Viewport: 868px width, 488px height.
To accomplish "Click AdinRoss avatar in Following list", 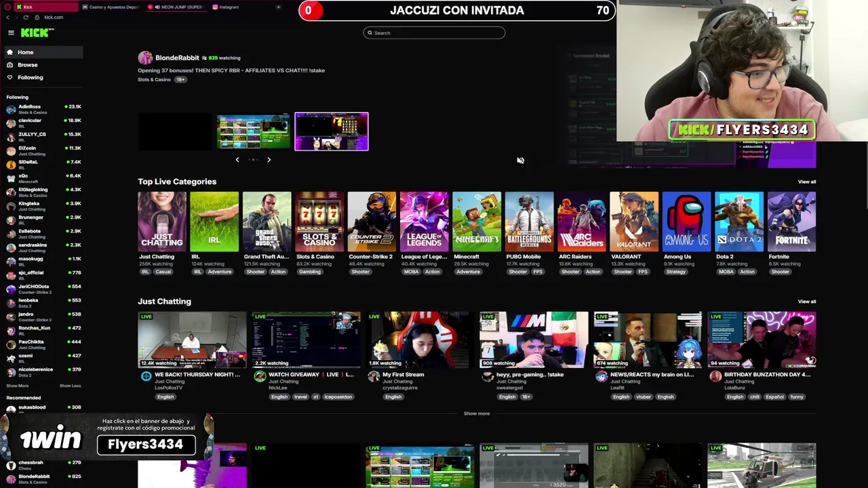I will click(11, 109).
